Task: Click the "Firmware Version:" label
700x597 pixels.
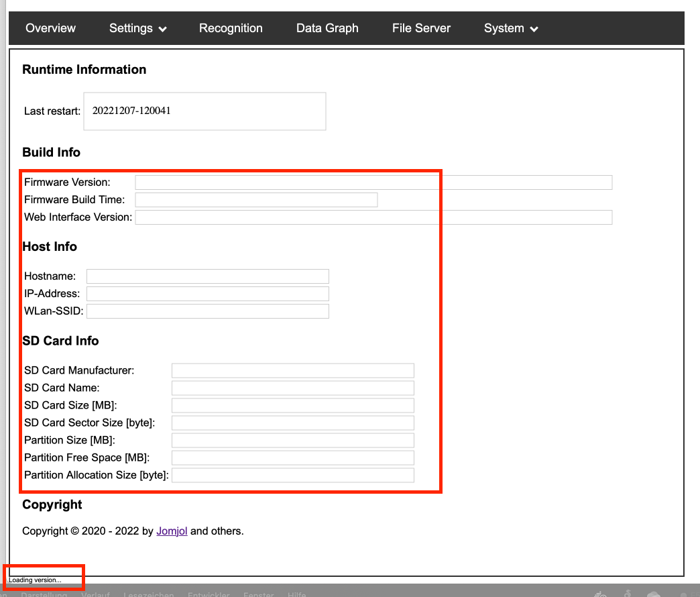Action: point(67,182)
